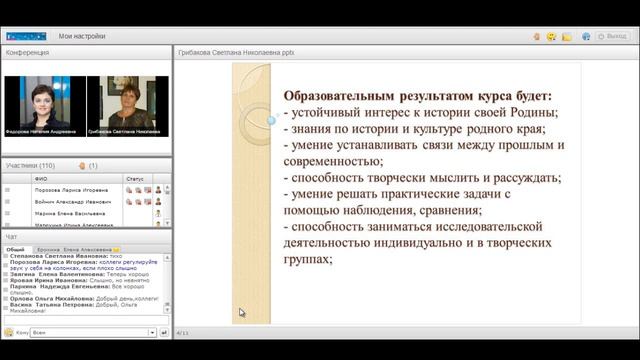The width and height of the screenshot is (640, 360).
Task: Open the yellow folder icon in top toolbar
Action: [x=567, y=37]
